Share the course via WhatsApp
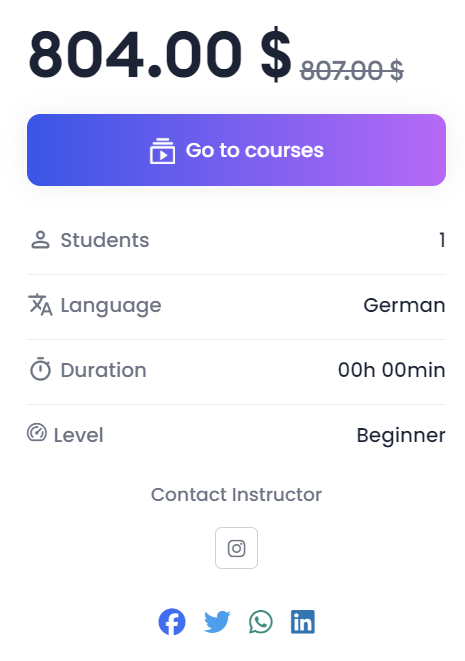 tap(261, 621)
